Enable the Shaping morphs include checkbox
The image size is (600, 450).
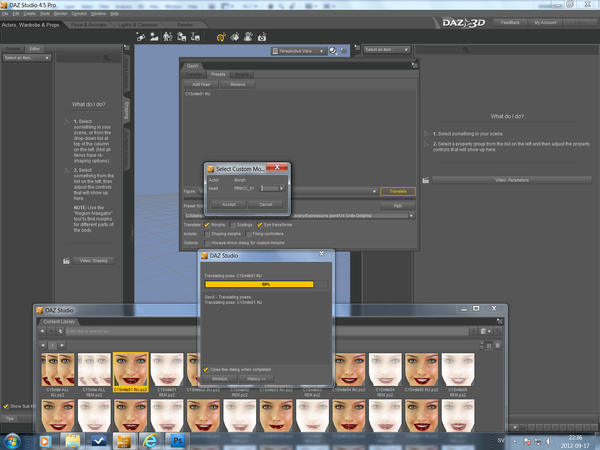tap(207, 234)
